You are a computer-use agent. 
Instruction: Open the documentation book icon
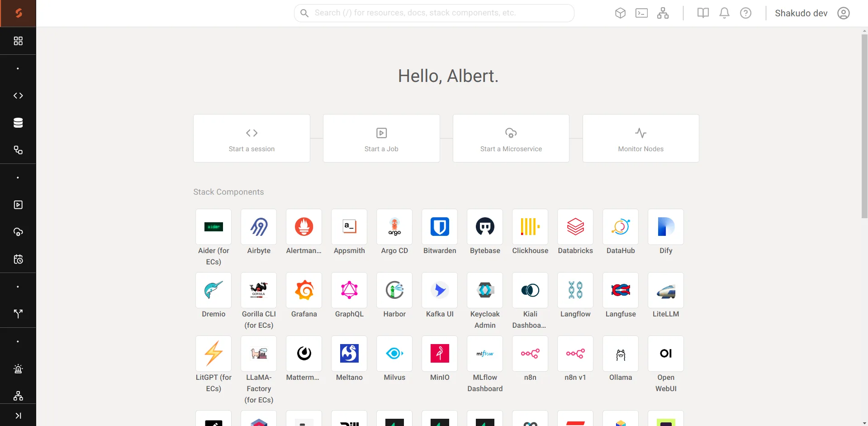[703, 13]
